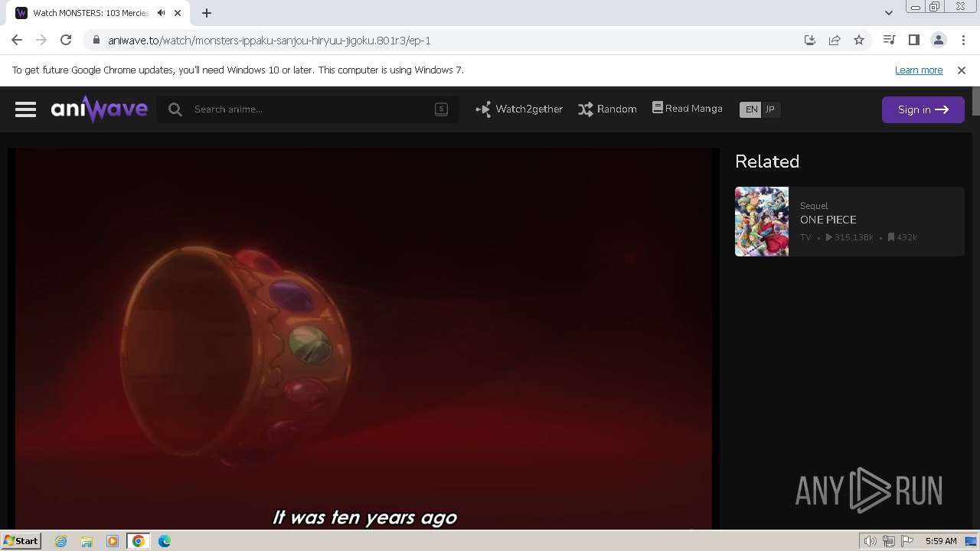This screenshot has width=980, height=551.
Task: Open a new tab
Action: pyautogui.click(x=207, y=13)
